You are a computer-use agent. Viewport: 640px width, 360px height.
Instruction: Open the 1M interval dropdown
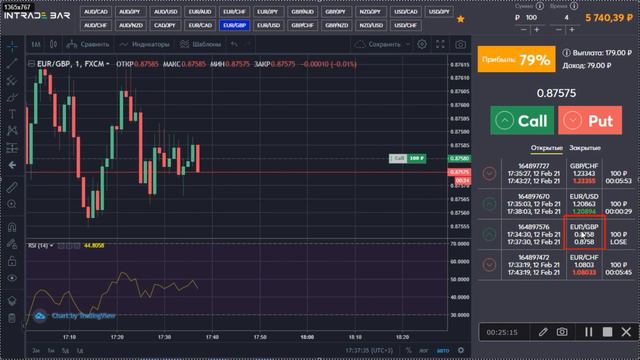tap(36, 44)
